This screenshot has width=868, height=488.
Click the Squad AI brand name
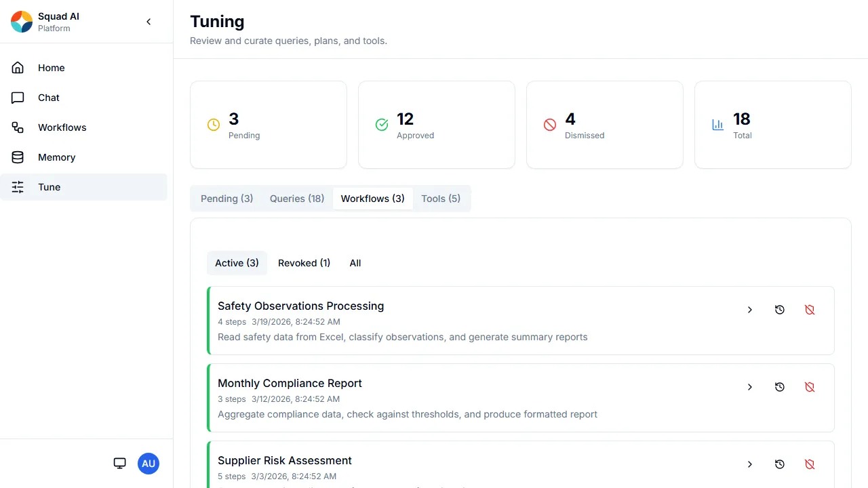(59, 16)
